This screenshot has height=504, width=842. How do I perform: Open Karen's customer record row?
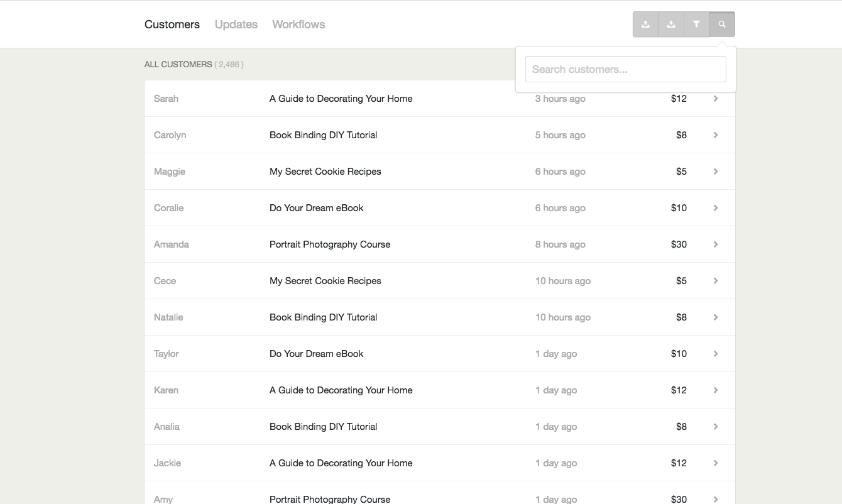pos(440,390)
